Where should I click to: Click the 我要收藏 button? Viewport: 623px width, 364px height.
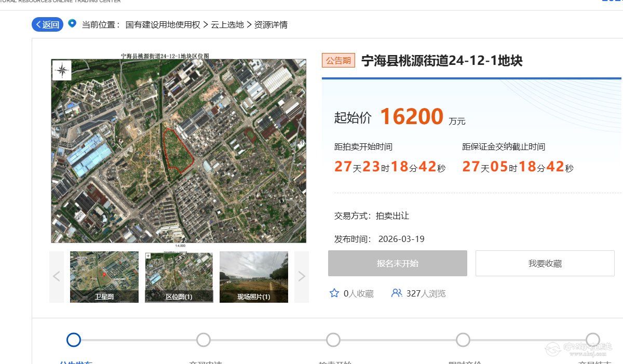545,263
